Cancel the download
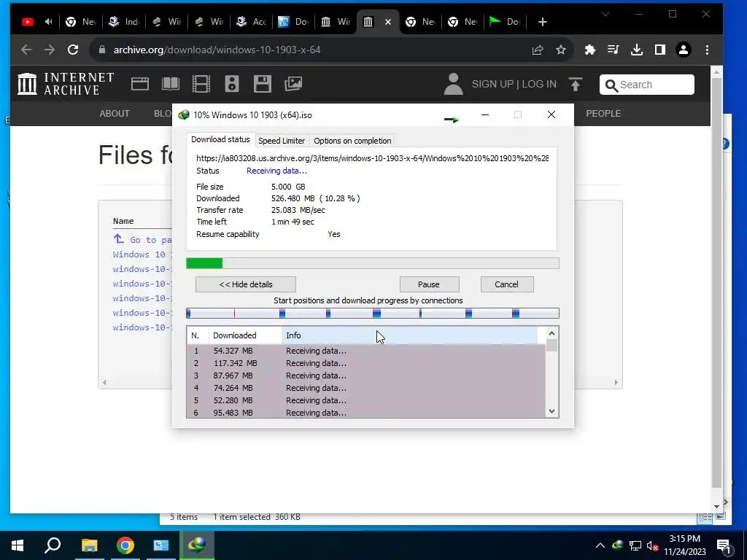747x560 pixels. (506, 284)
